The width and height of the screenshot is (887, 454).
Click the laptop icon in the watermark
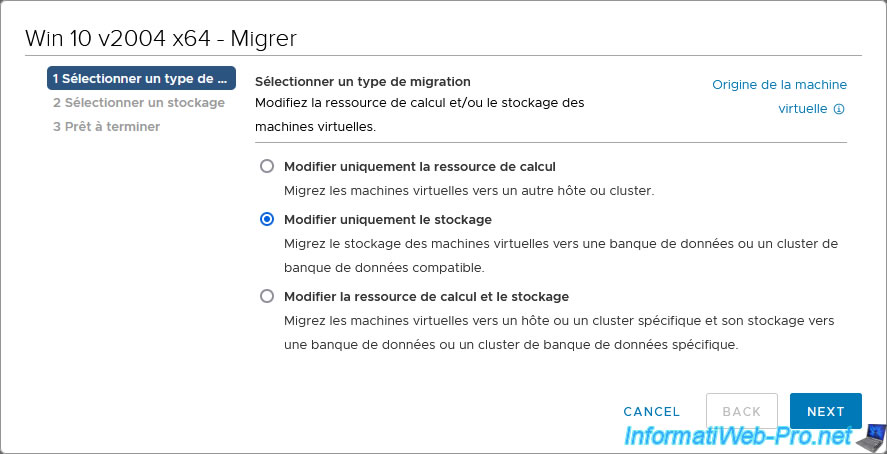click(872, 436)
